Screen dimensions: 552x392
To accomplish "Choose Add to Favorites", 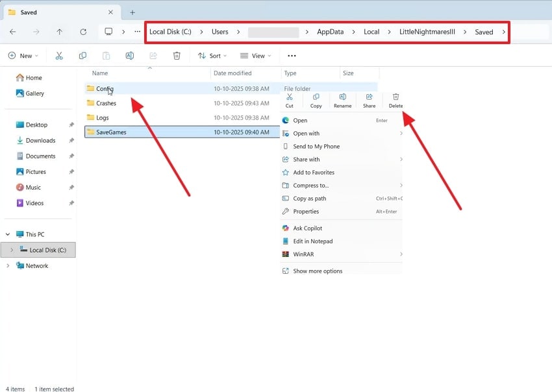I will point(341,173).
